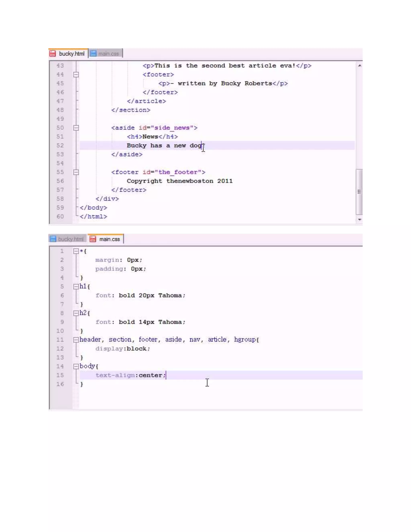Viewport: 411px width, 532px height.
Task: Click '</html>' closing tag
Action: coord(94,217)
